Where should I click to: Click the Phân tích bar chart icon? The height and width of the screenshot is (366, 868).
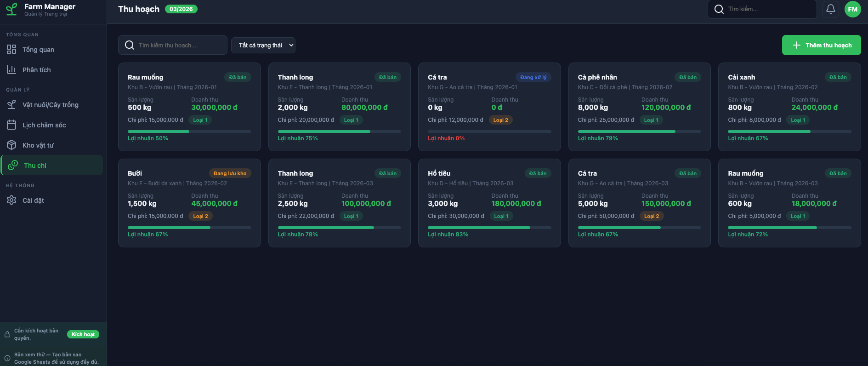(x=11, y=70)
